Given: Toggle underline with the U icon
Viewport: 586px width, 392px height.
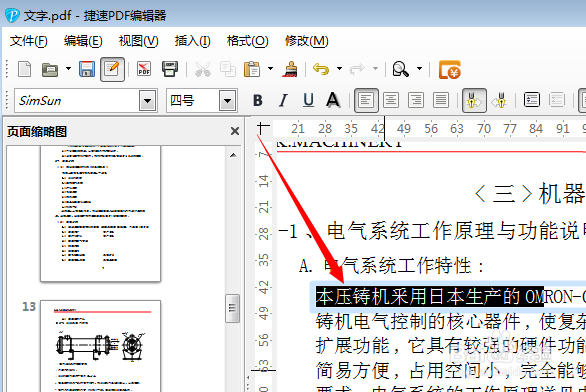Looking at the screenshot, I should (x=308, y=101).
